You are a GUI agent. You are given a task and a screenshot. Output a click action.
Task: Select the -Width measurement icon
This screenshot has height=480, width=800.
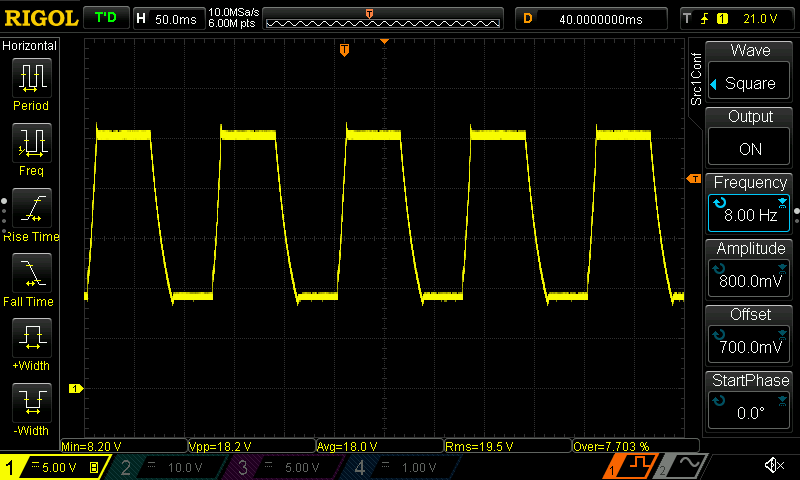32,402
